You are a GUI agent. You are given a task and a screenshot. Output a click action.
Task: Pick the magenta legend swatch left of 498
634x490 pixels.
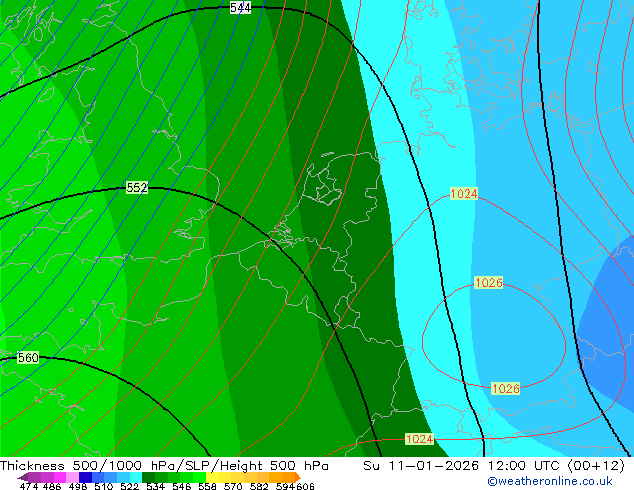(59, 477)
